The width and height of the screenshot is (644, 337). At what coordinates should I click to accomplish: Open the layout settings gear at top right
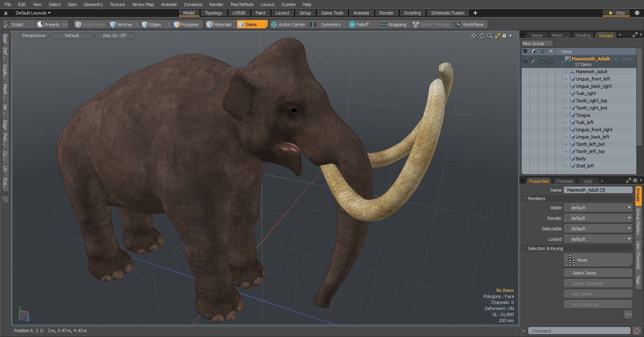coord(637,13)
